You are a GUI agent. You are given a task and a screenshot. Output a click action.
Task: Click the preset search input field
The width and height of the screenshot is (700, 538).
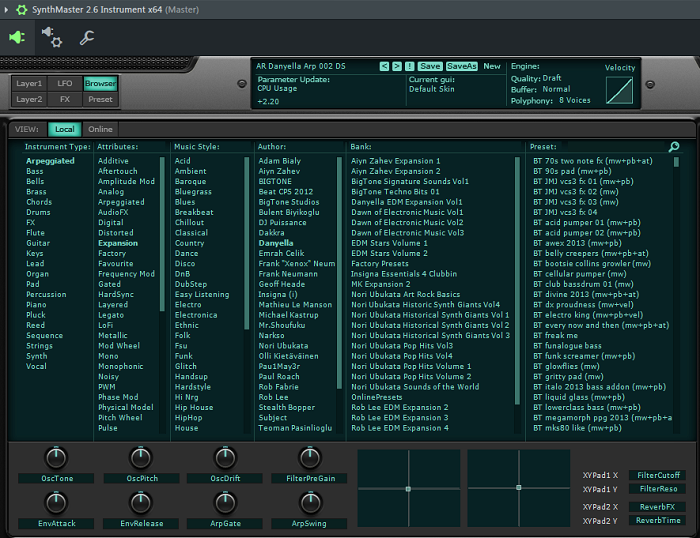(x=614, y=146)
